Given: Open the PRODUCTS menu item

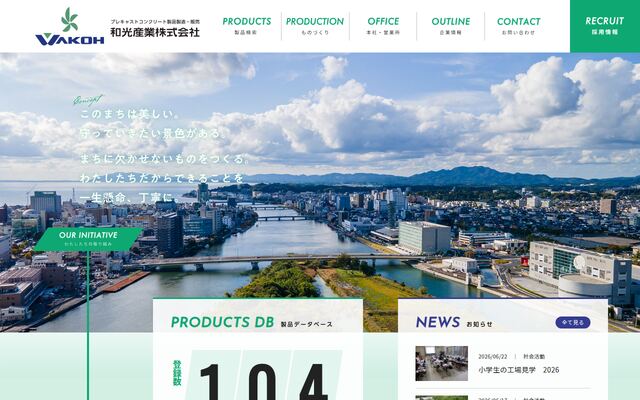Looking at the screenshot, I should pyautogui.click(x=247, y=26).
